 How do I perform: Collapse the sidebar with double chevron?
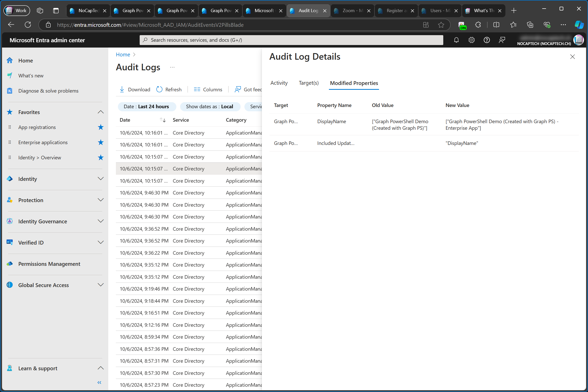click(x=99, y=382)
